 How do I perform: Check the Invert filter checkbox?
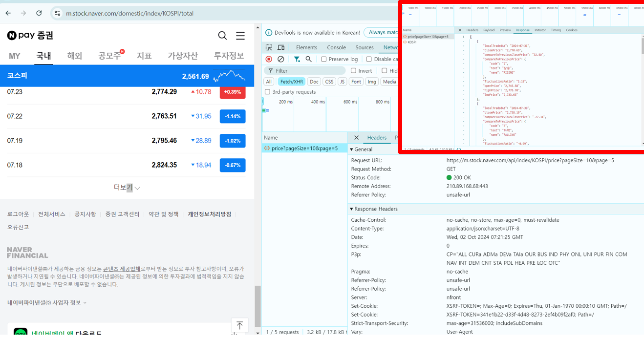pos(354,71)
